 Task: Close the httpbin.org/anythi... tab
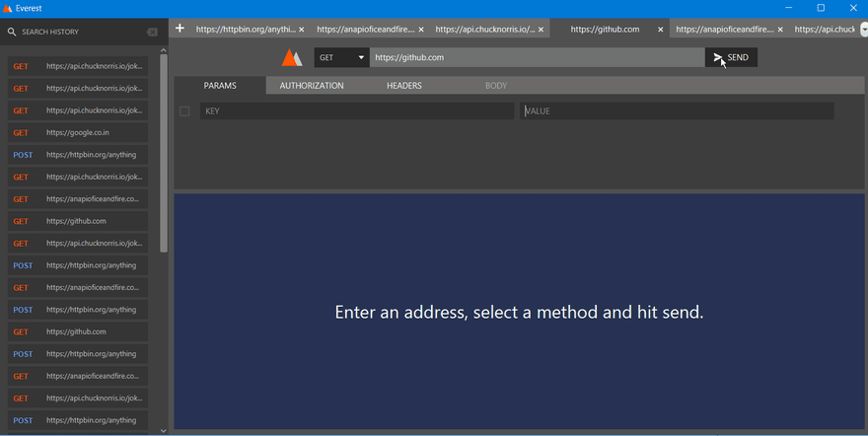pyautogui.click(x=301, y=30)
